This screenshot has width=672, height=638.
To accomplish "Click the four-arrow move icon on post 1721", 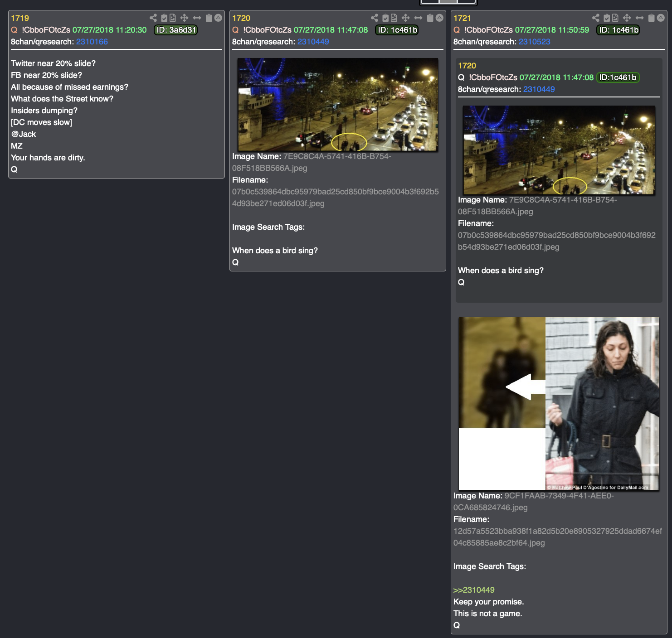I will pos(627,18).
